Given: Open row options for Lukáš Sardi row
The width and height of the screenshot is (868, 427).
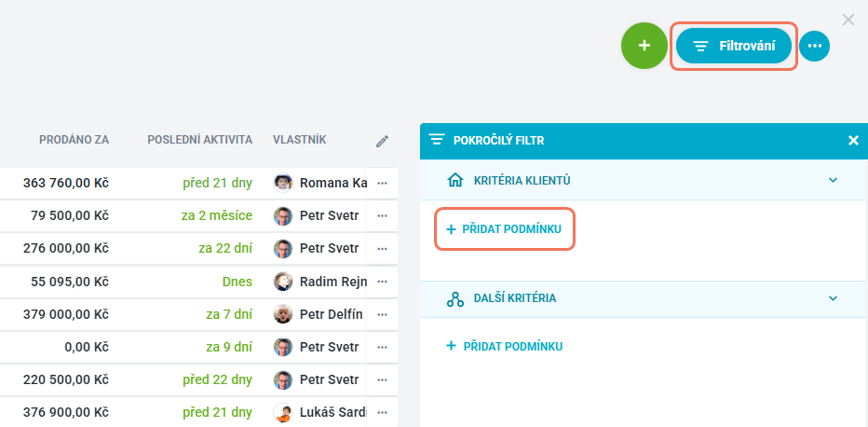Looking at the screenshot, I should [382, 413].
